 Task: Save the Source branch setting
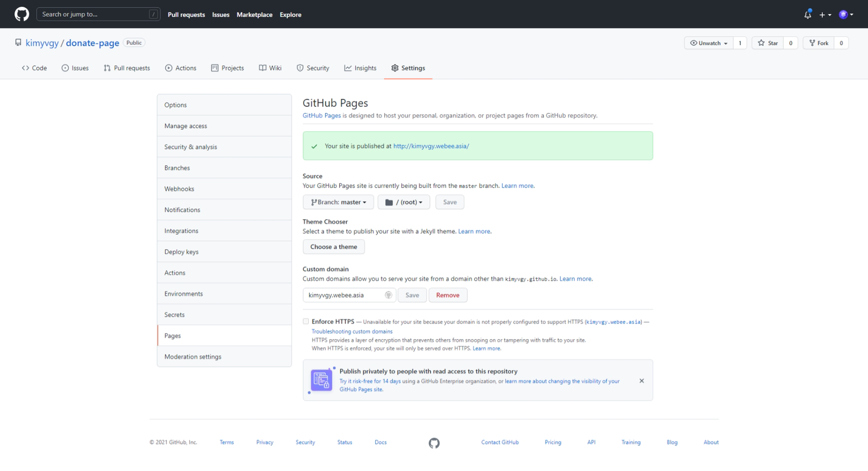[x=450, y=202]
